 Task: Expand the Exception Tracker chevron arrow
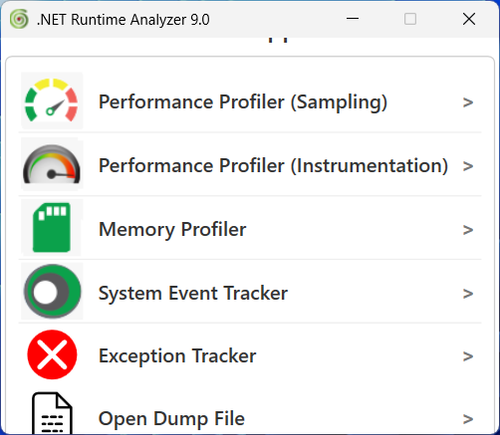coord(468,356)
